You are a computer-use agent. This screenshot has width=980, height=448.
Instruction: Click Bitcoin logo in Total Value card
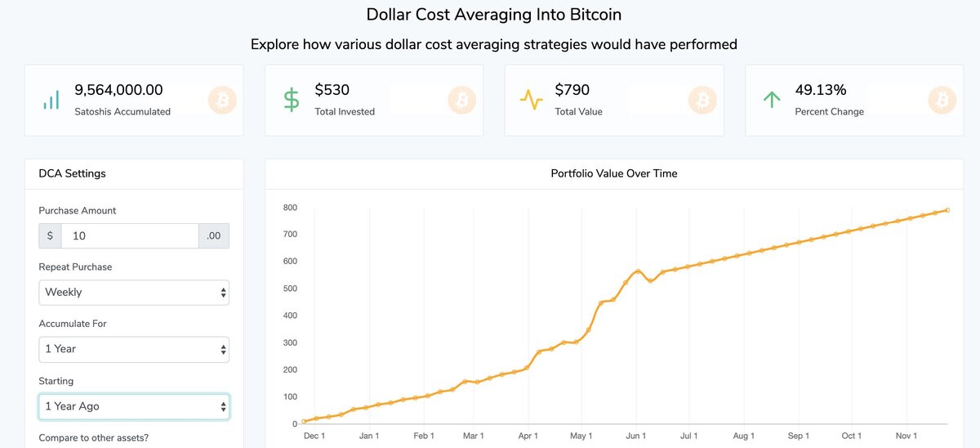702,101
